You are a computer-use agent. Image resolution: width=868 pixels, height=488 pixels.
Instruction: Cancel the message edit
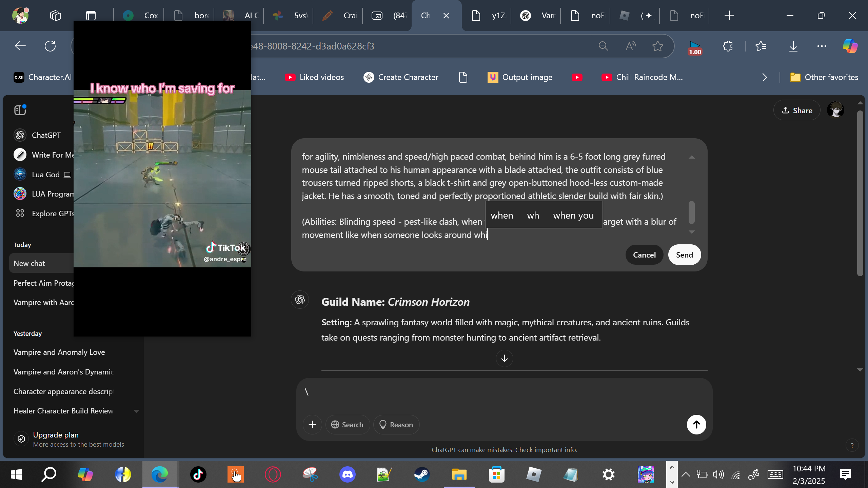pyautogui.click(x=644, y=255)
